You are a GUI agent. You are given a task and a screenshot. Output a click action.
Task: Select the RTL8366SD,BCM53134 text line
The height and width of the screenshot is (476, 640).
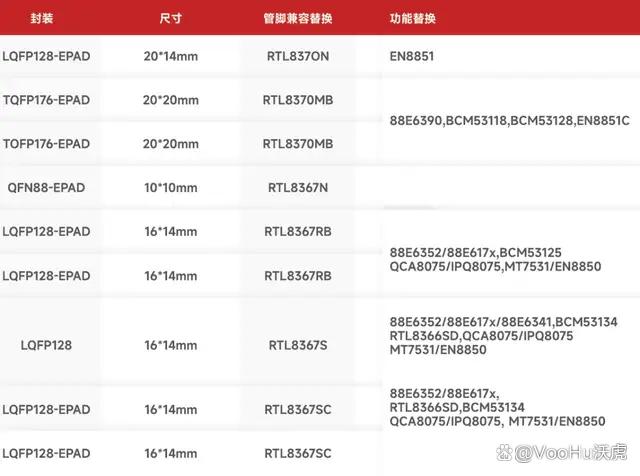pos(457,407)
